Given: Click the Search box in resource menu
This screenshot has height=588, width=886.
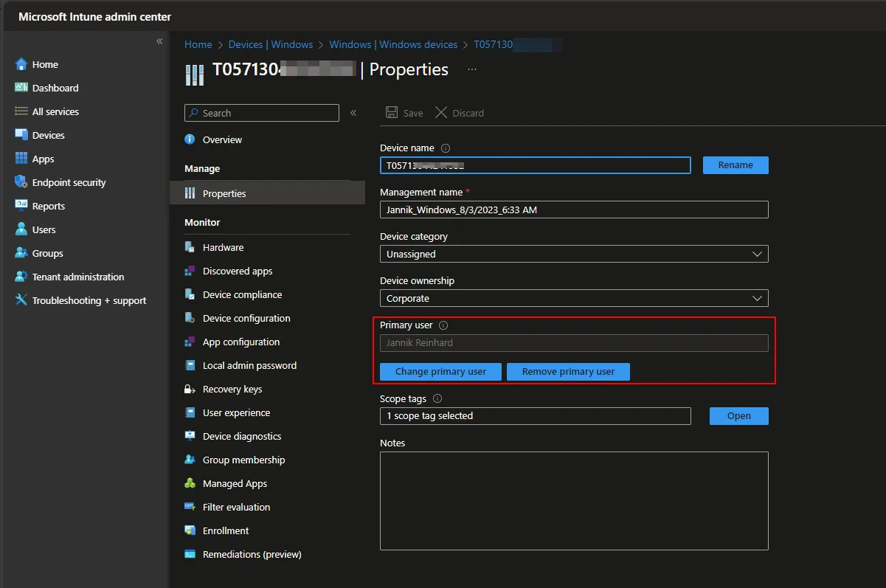Looking at the screenshot, I should [262, 113].
